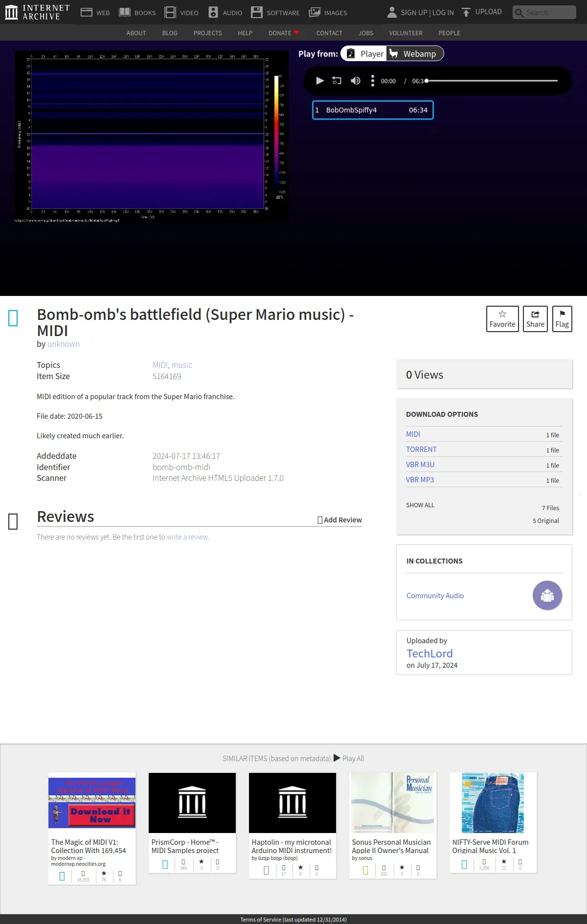
Task: Open the Blog menu item
Action: 170,33
